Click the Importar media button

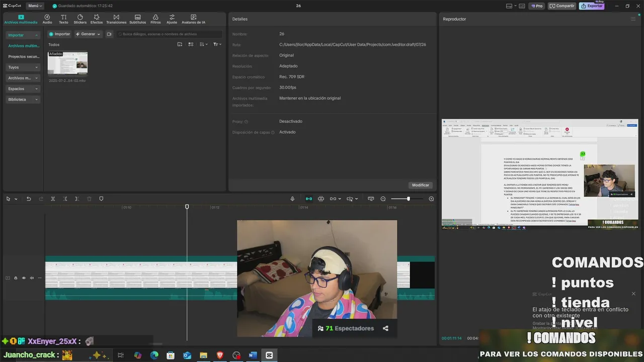pyautogui.click(x=59, y=34)
